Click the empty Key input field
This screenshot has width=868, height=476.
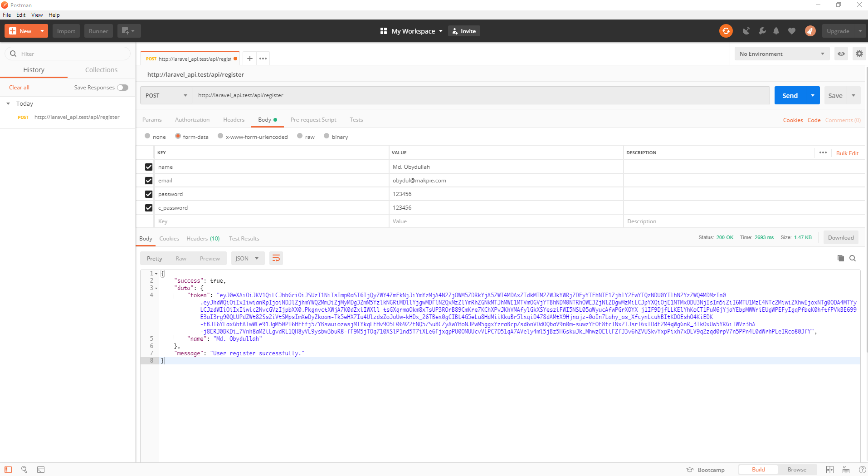271,221
